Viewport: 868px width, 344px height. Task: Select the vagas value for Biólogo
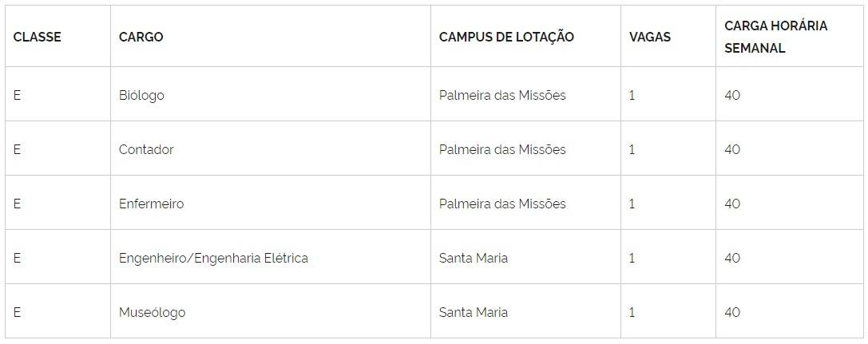point(632,95)
